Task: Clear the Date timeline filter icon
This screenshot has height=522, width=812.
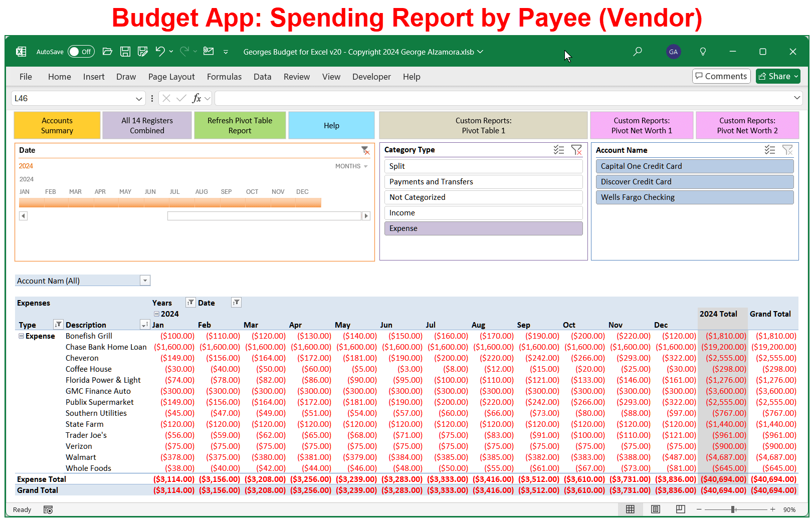Action: tap(365, 150)
